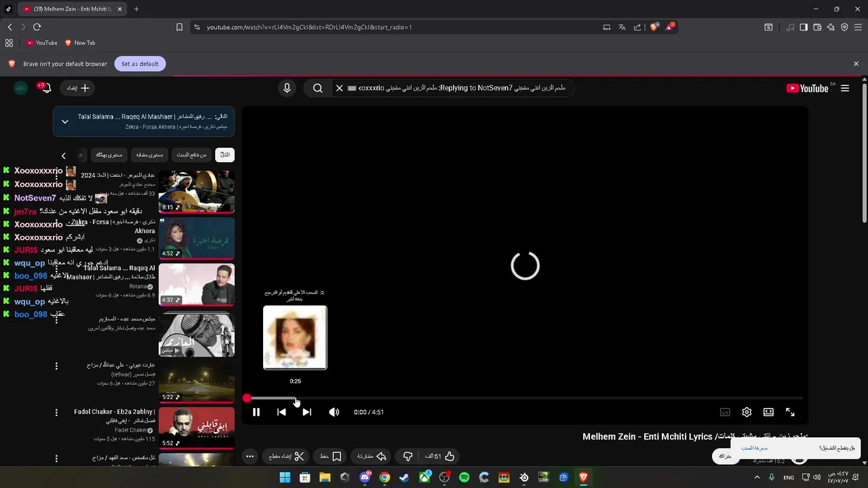Skip to the next video in playlist
Image resolution: width=868 pixels, height=488 pixels.
pyautogui.click(x=307, y=412)
